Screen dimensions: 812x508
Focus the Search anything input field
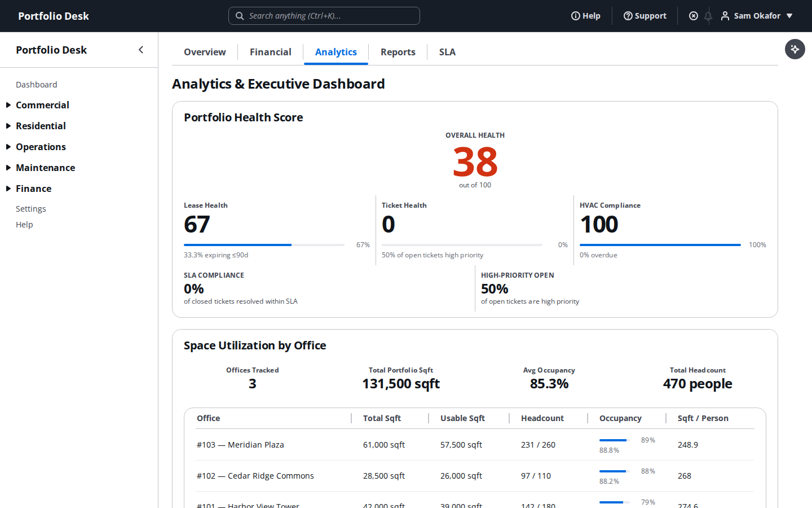click(324, 16)
